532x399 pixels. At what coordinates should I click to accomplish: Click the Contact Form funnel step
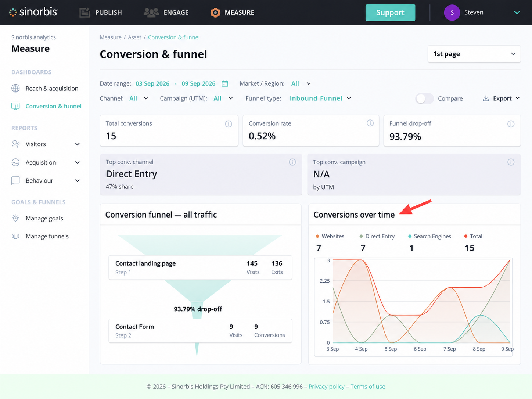coord(200,331)
